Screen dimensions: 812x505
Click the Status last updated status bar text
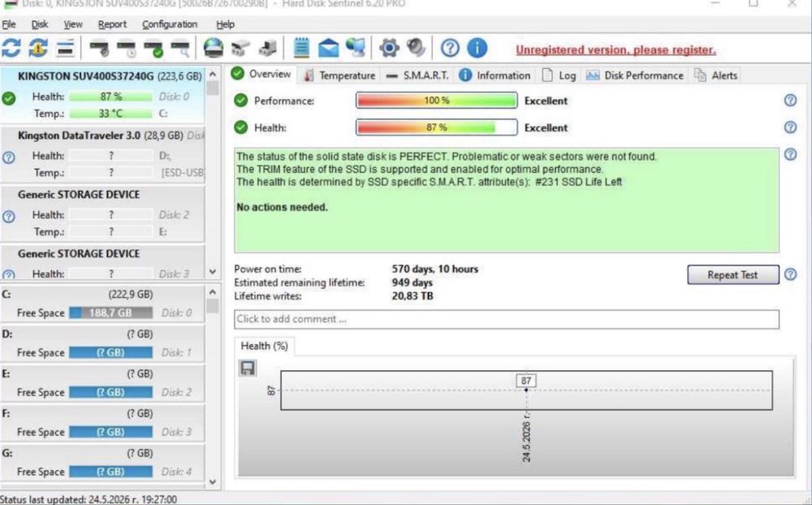(x=89, y=499)
